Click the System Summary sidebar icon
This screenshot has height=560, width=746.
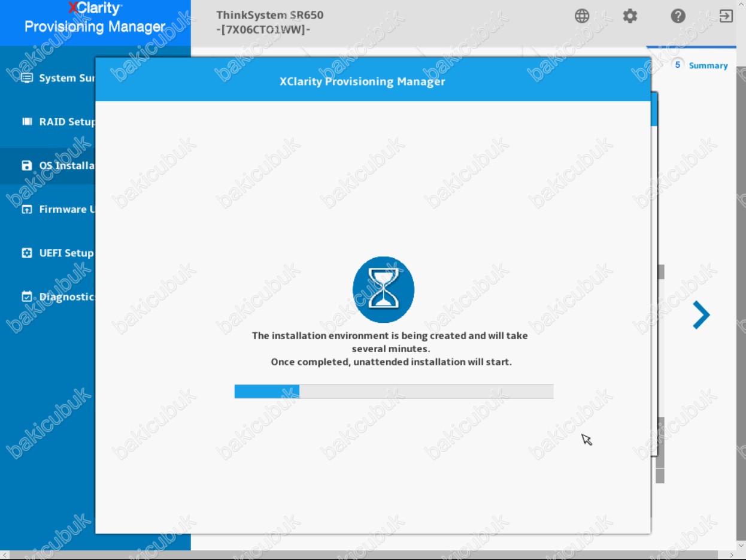click(x=27, y=78)
